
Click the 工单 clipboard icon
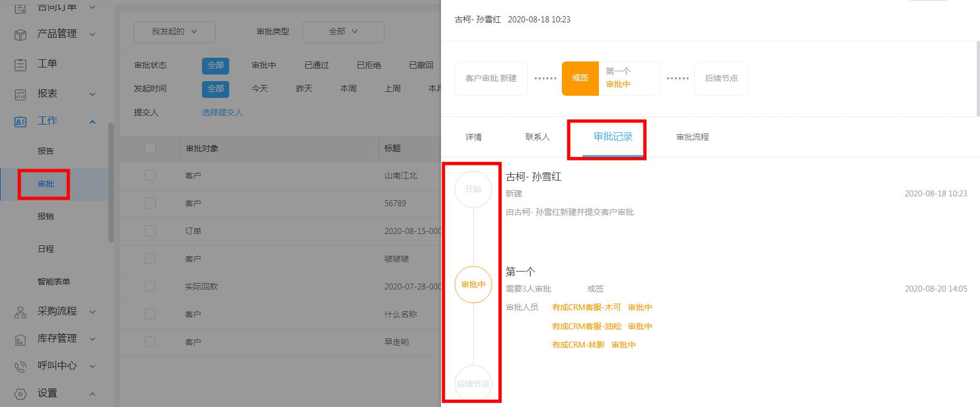pyautogui.click(x=20, y=65)
